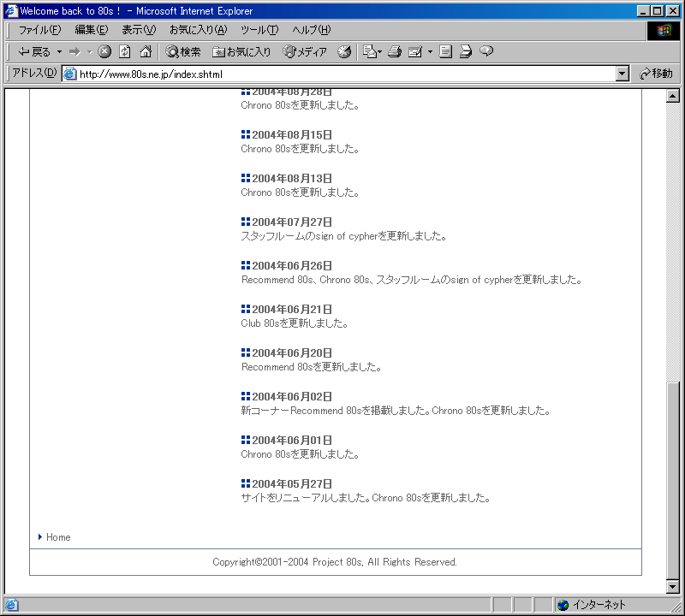Click the status bar page icon
685x616 pixels.
(11, 605)
